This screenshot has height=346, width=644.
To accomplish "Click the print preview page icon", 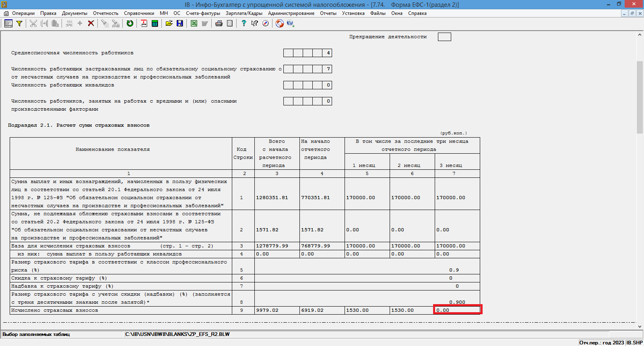I will tap(230, 23).
